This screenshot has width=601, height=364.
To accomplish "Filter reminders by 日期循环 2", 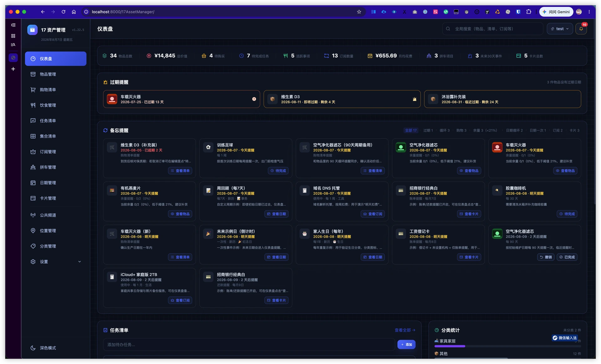I will (x=514, y=130).
